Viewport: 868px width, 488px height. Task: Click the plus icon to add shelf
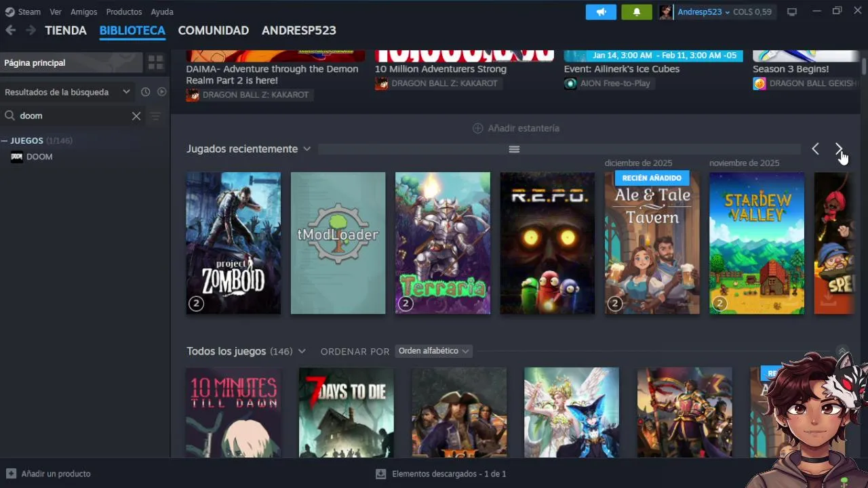[x=477, y=128]
